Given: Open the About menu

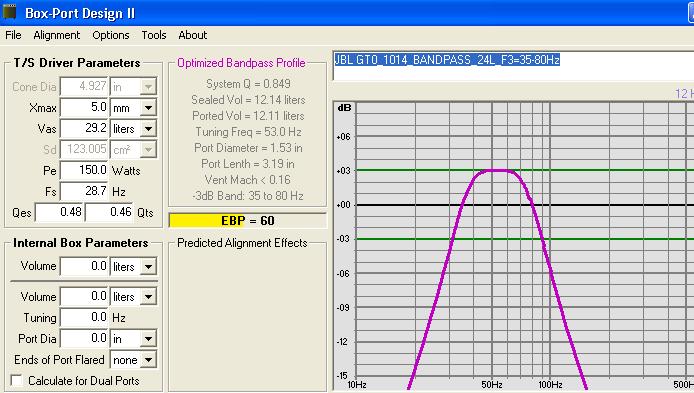Looking at the screenshot, I should pyautogui.click(x=193, y=35).
